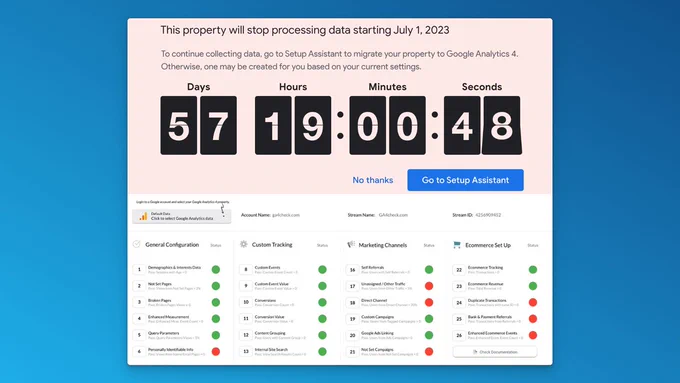Click the Hours label above the countdown
The height and width of the screenshot is (383, 680).
(x=293, y=87)
